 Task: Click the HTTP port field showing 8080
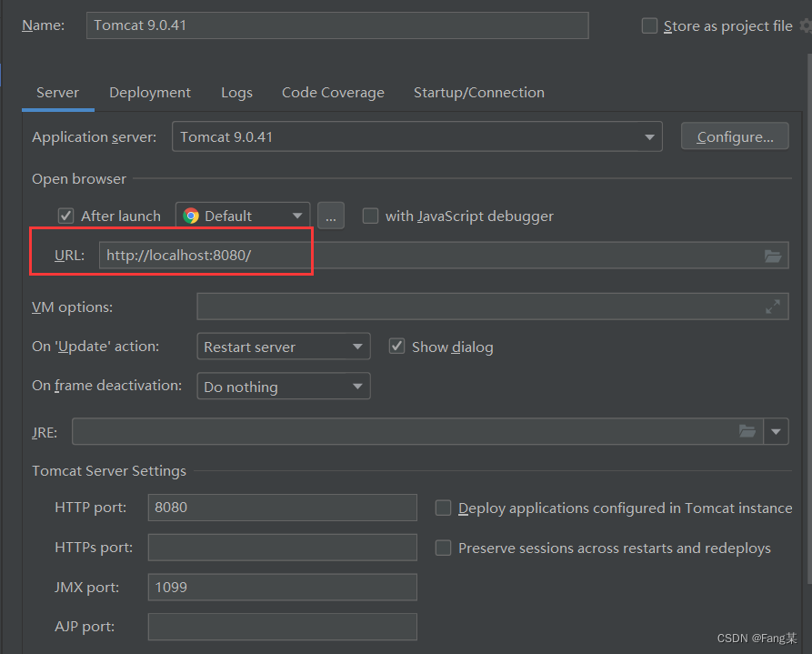(282, 508)
